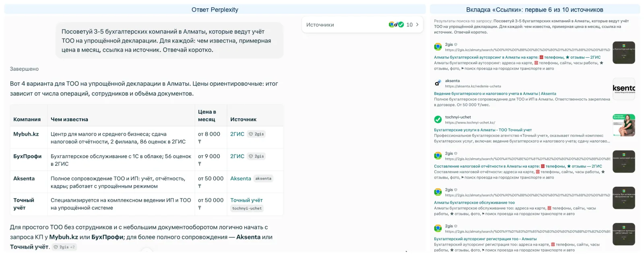This screenshot has height=256, width=644.
Task: Open the Aksenta source link in the table
Action: 241,178
